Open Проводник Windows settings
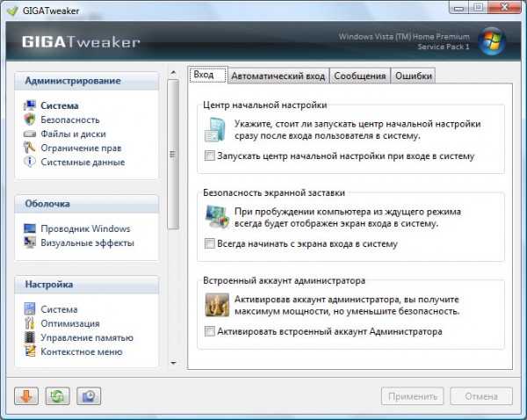This screenshot has width=527, height=420. (85, 228)
